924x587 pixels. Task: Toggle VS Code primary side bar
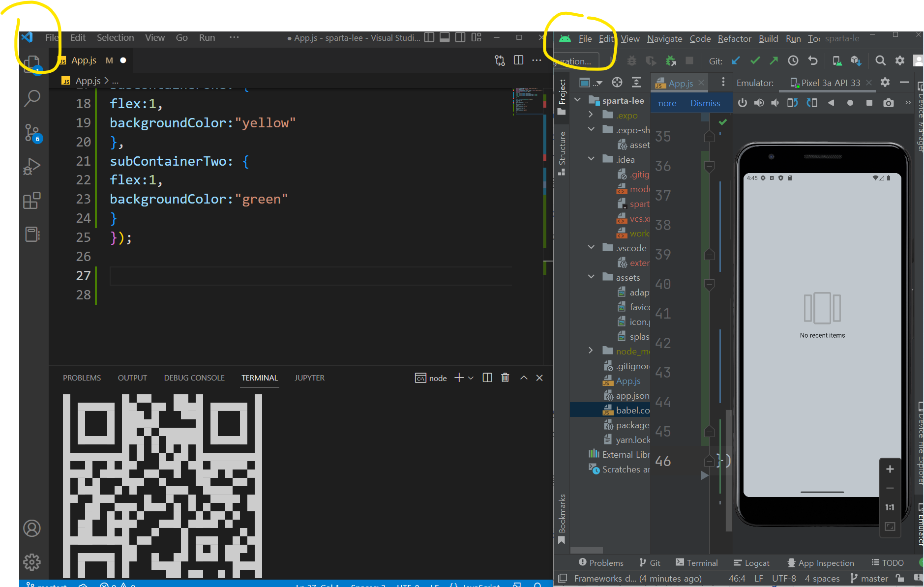(x=429, y=37)
